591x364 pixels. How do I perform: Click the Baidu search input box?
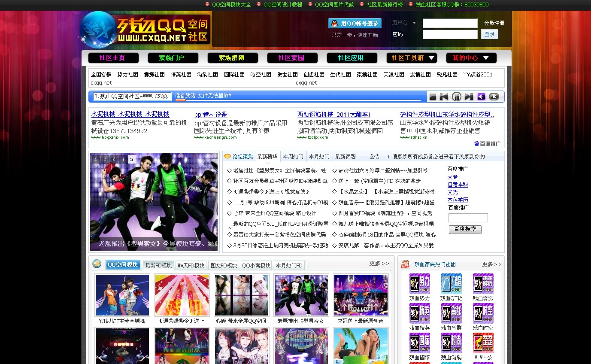click(468, 218)
